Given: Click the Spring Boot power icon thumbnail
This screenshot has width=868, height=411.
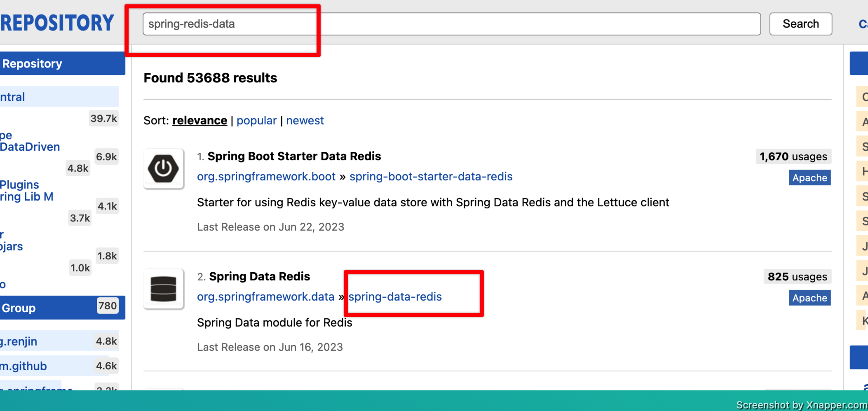Looking at the screenshot, I should pos(164,168).
